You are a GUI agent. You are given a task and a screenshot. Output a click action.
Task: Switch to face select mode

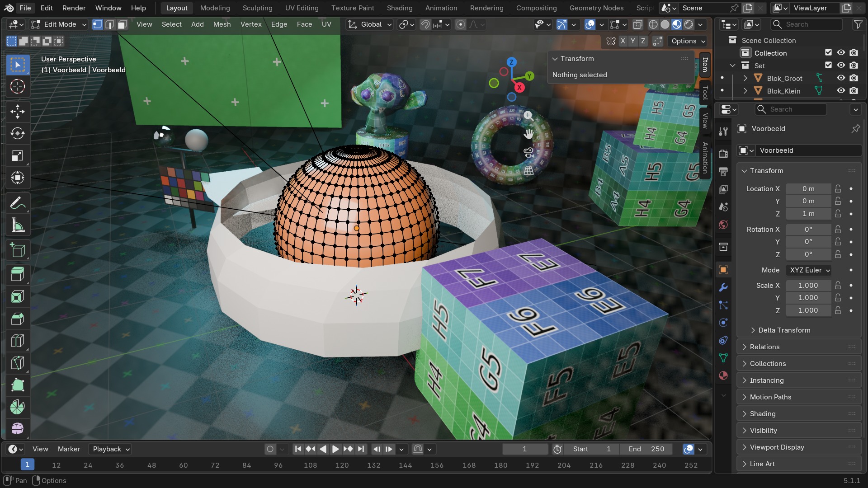(x=122, y=24)
